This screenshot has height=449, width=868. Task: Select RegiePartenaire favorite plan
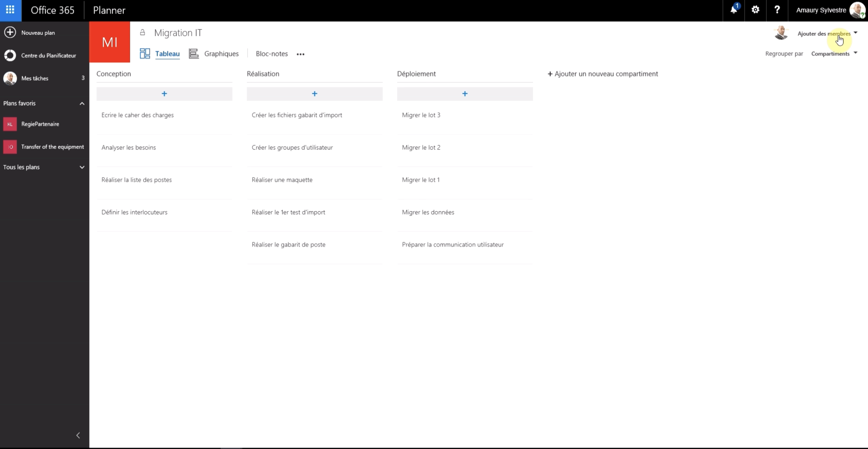[40, 124]
